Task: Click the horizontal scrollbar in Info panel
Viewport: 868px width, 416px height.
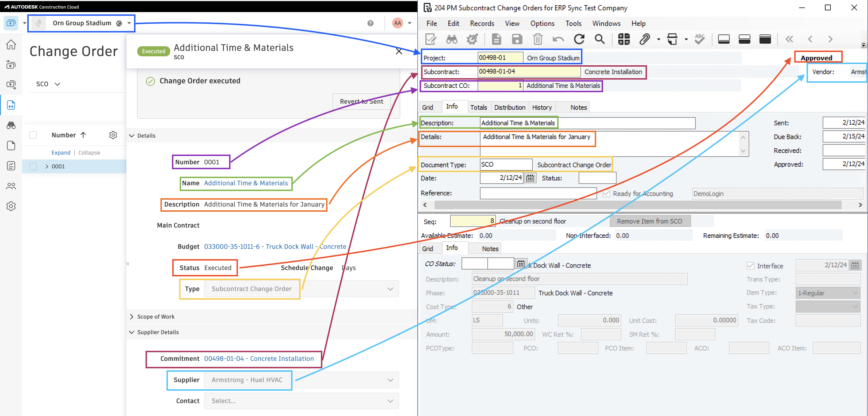Action: click(638, 205)
